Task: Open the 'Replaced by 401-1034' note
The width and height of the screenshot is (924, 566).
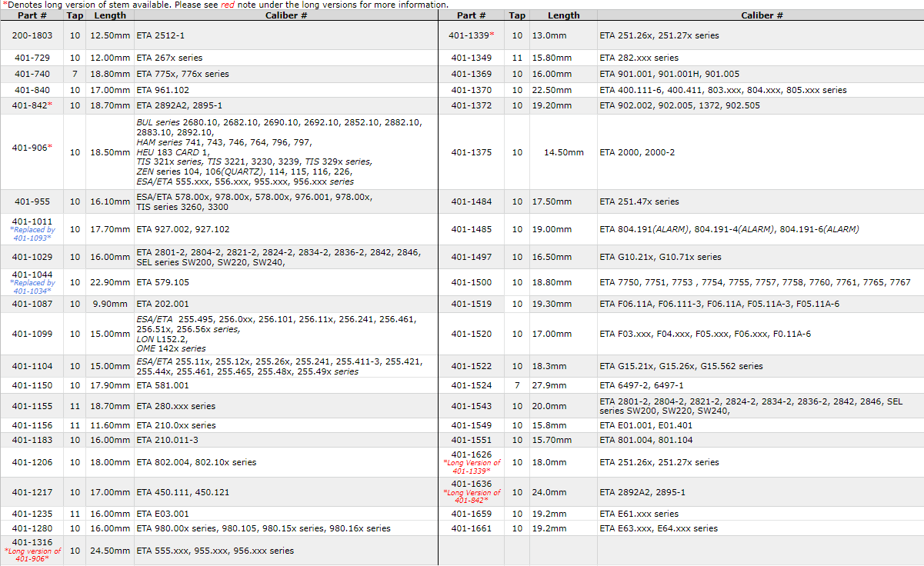Action: click(x=32, y=287)
